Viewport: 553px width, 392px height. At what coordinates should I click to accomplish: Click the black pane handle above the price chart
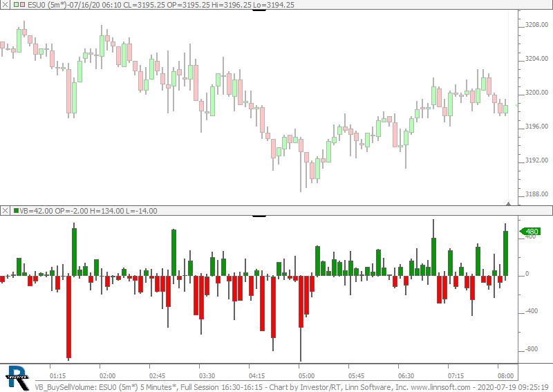click(259, 10)
